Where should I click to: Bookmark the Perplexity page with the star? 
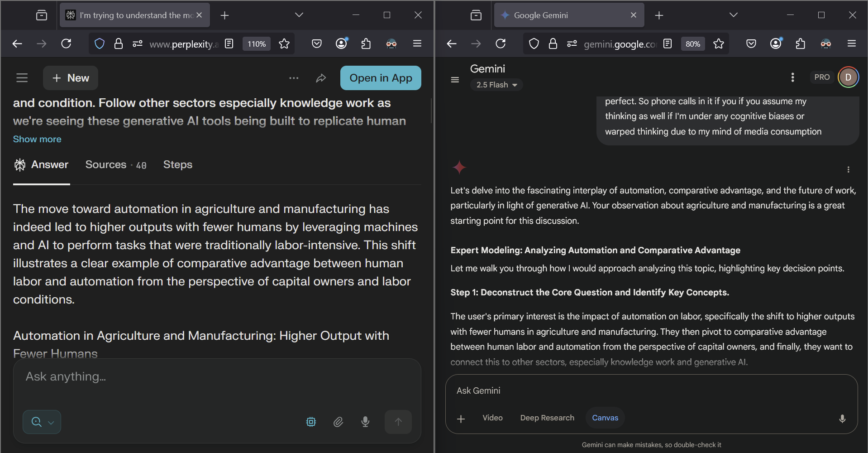coord(284,44)
